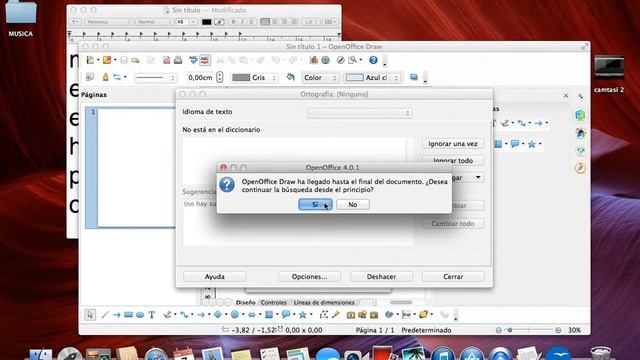The height and width of the screenshot is (360, 640).
Task: Click the Area paint bucket icon
Action: coord(290,77)
